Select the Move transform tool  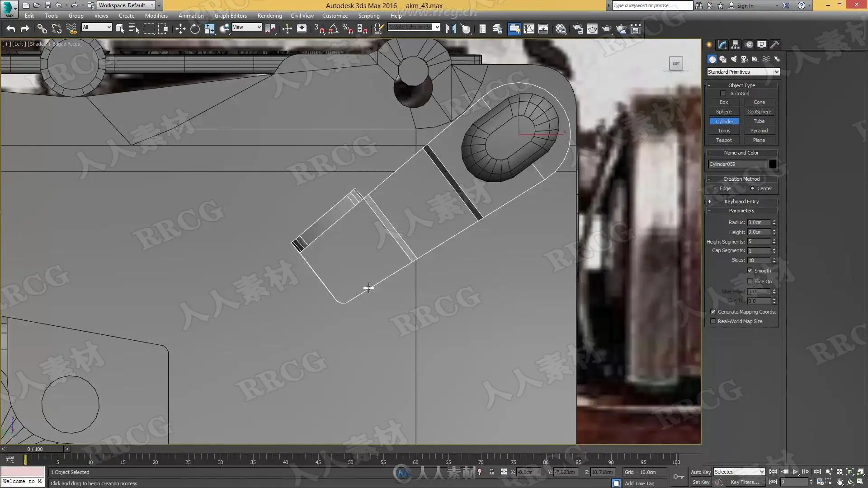(x=180, y=29)
